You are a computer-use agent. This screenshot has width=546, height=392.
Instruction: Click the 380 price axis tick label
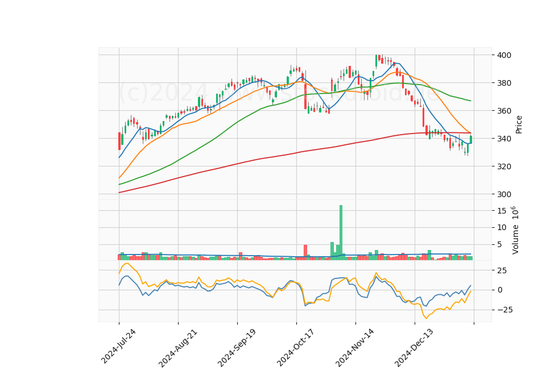click(x=504, y=83)
